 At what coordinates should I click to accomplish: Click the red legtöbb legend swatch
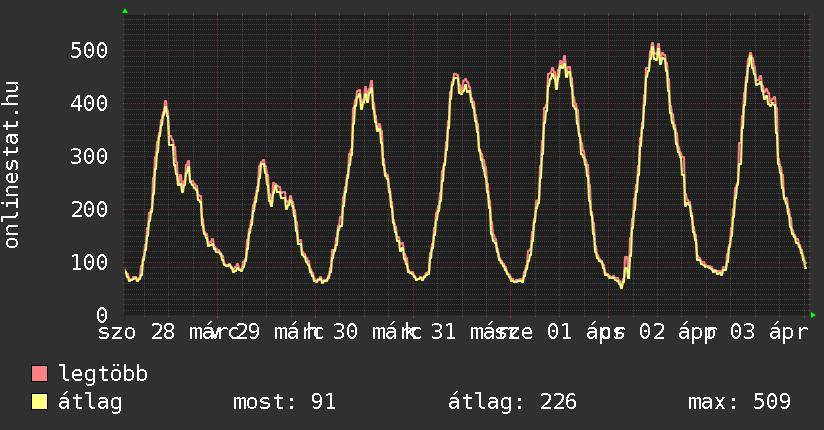point(39,374)
